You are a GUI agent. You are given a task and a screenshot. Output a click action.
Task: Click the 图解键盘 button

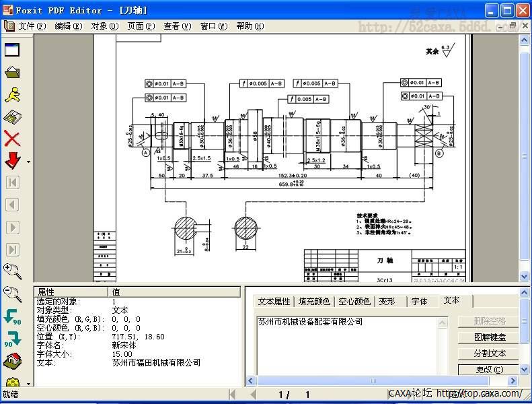pyautogui.click(x=489, y=337)
